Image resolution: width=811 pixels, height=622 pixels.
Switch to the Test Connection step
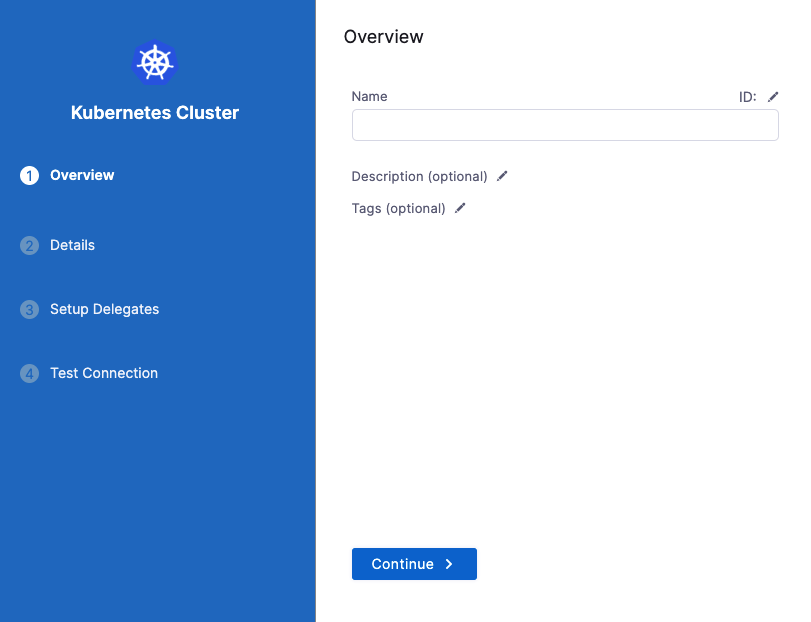point(104,373)
